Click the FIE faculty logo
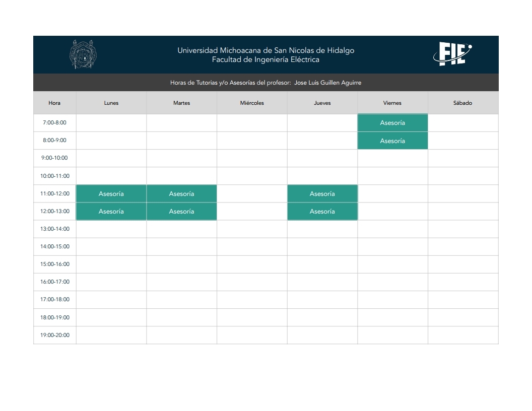 point(452,53)
